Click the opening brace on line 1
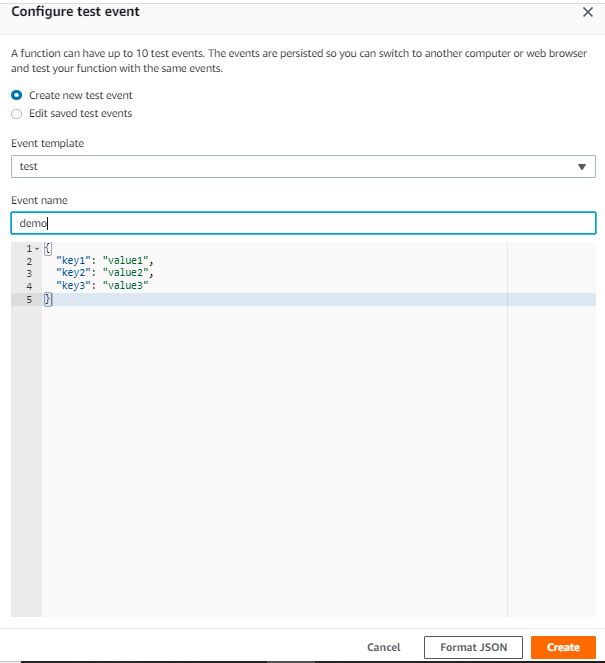The height and width of the screenshot is (663, 605). tap(47, 250)
